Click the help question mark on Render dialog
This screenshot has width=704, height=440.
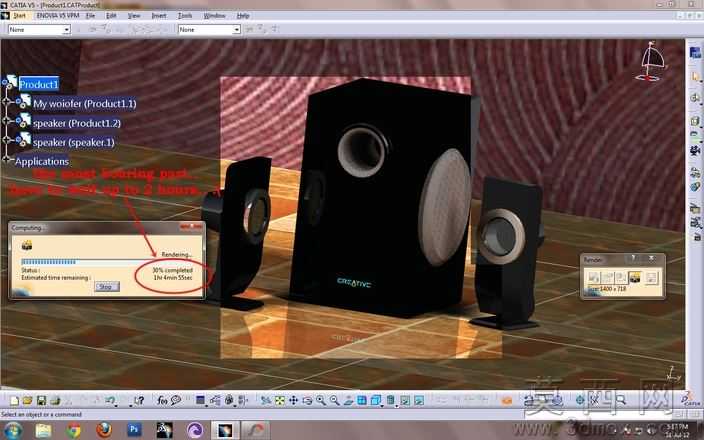[x=634, y=259]
